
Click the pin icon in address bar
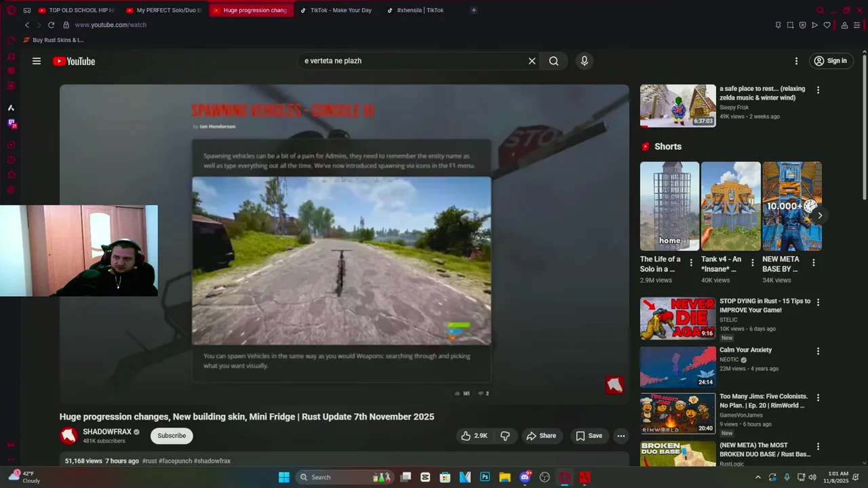pos(778,25)
